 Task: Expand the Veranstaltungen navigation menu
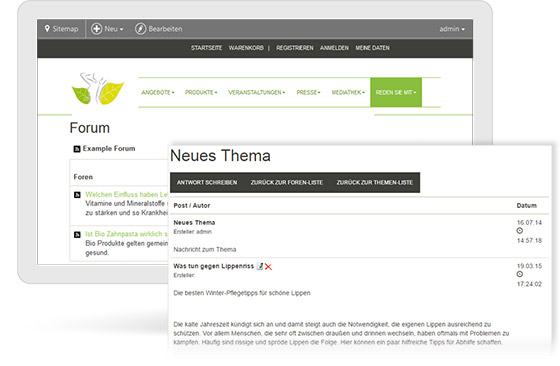pos(257,92)
